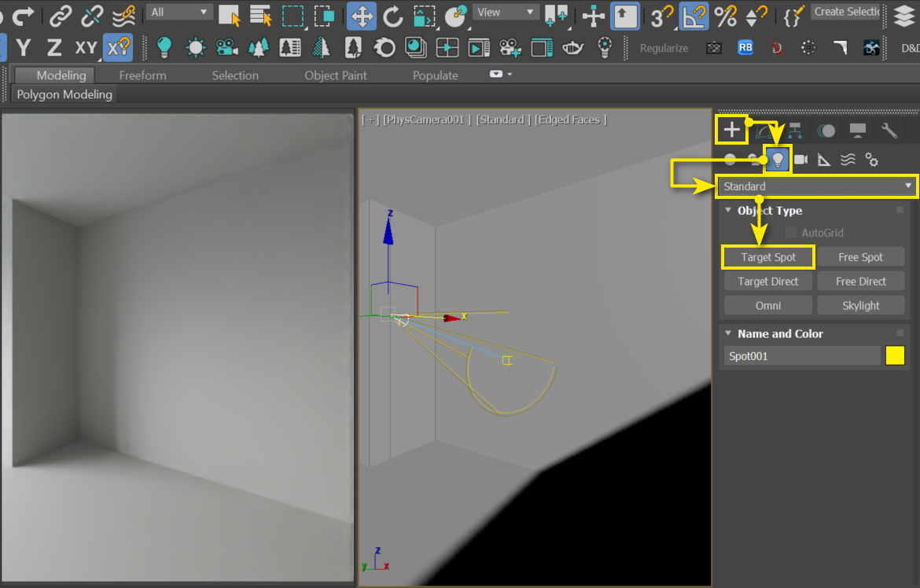Switch to the Freeform ribbon tab
The image size is (920, 588).
pyautogui.click(x=142, y=75)
